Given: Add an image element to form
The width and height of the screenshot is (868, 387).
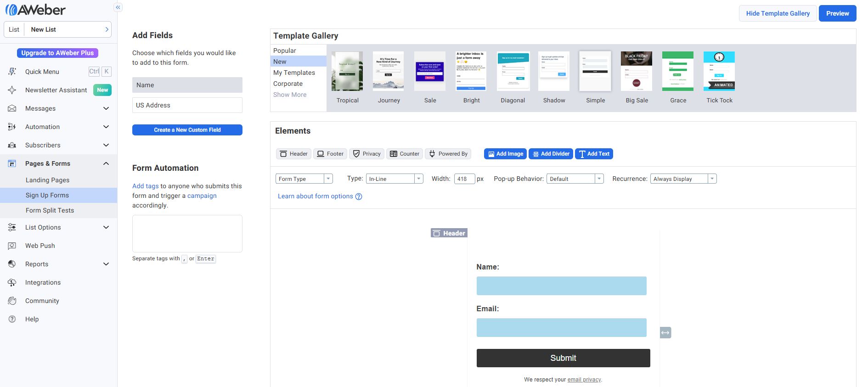Looking at the screenshot, I should (x=505, y=154).
